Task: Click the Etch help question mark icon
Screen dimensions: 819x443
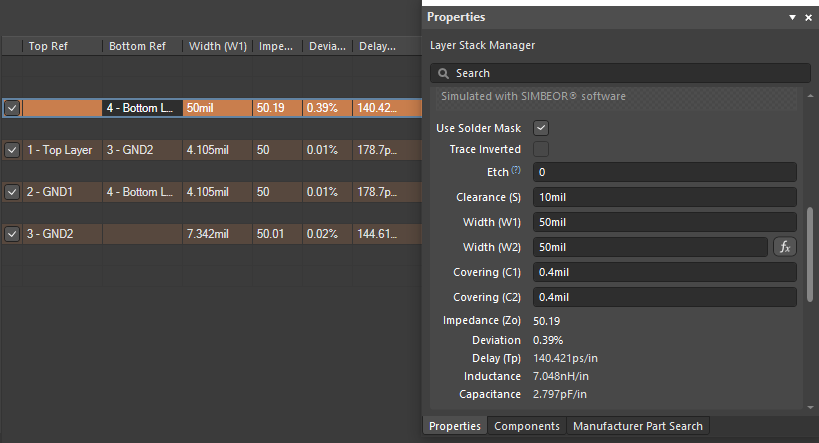Action: pos(516,171)
